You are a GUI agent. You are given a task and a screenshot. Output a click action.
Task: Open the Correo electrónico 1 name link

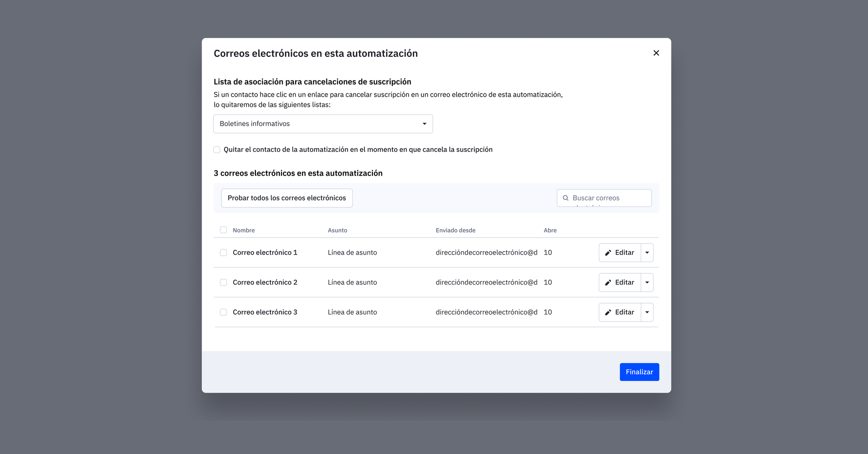265,253
